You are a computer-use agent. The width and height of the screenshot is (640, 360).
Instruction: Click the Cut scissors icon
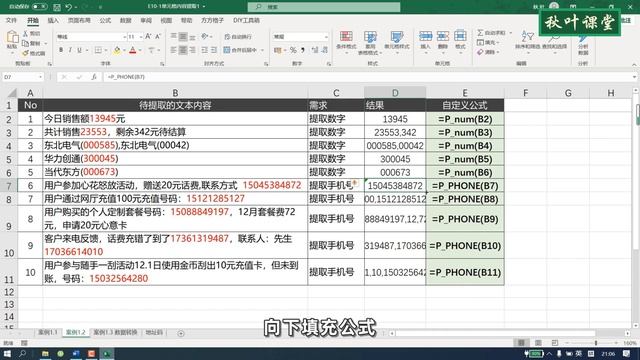[26, 33]
